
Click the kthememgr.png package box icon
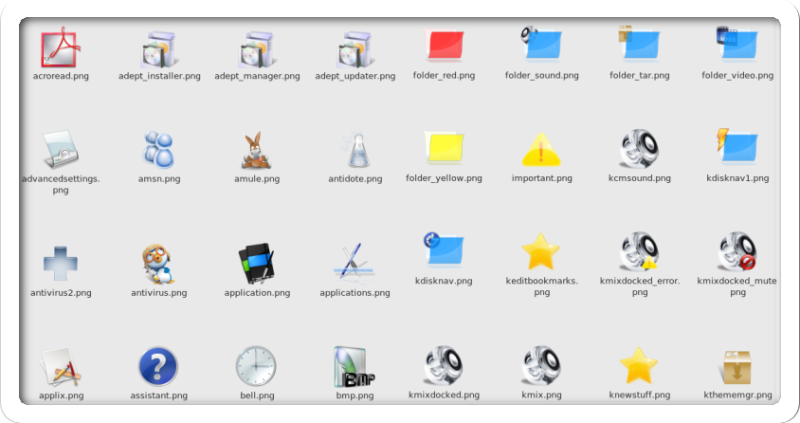737,367
